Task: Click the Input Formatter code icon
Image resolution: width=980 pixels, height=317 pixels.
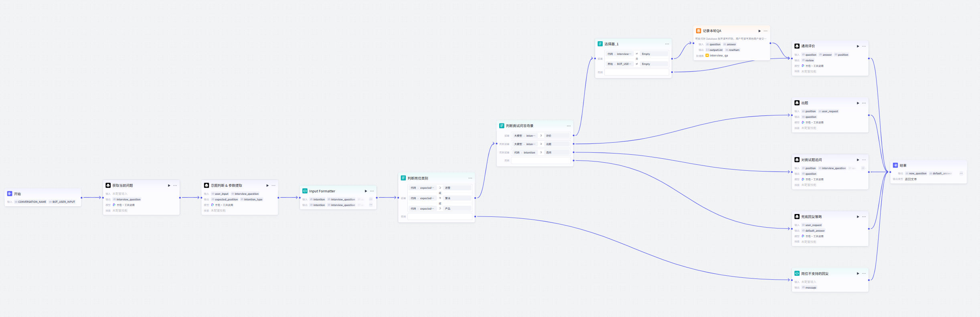Action: click(305, 191)
